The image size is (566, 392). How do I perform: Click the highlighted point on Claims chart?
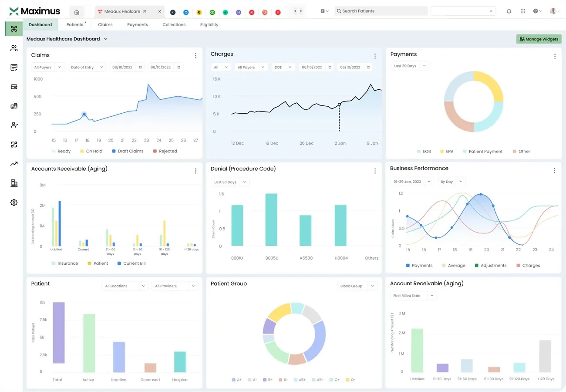point(84,115)
